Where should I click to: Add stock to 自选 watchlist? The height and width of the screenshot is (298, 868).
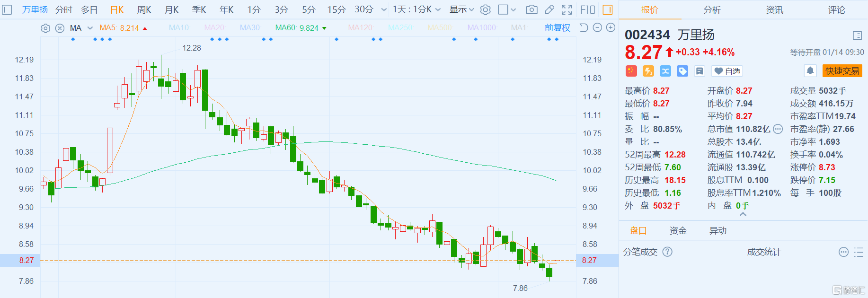click(x=727, y=71)
